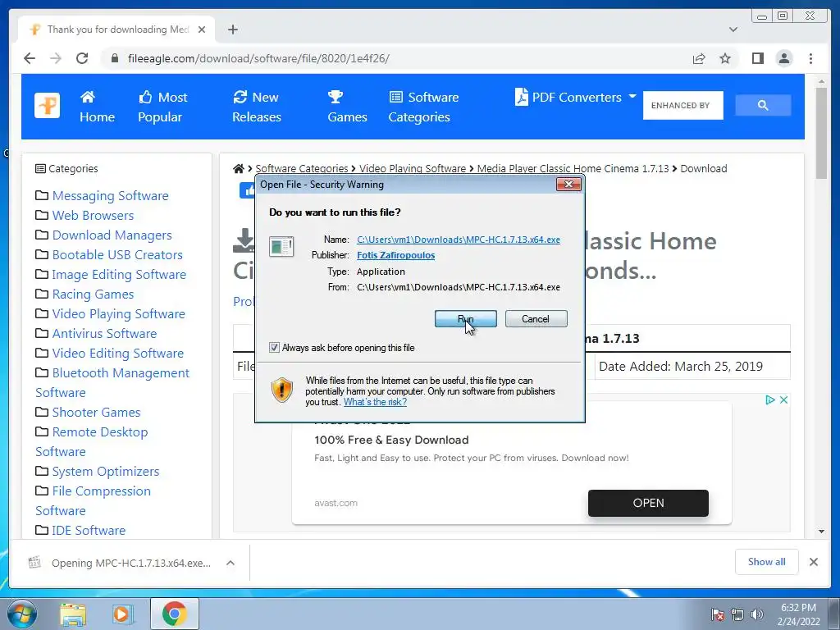Click the FileEagle logo icon
Image resolution: width=840 pixels, height=630 pixels.
47,105
